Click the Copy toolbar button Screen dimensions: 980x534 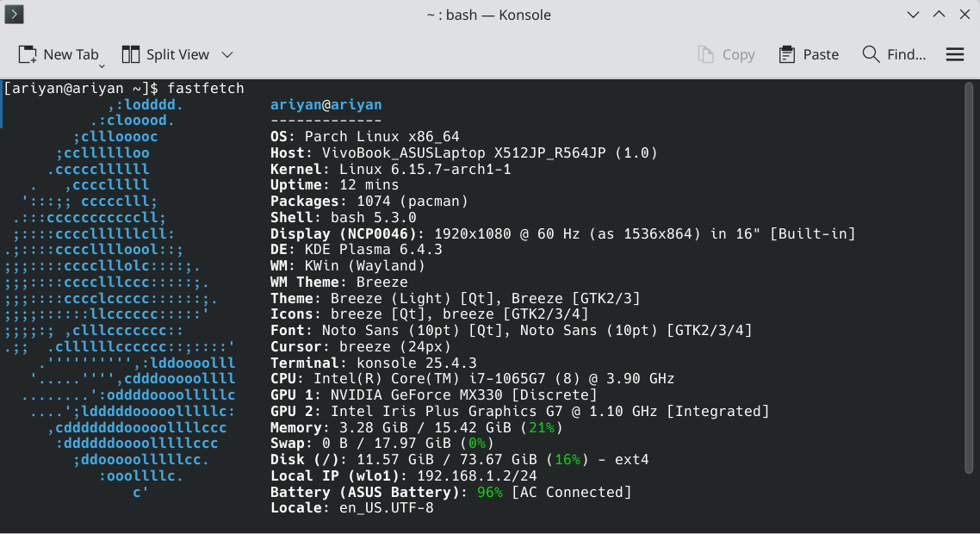point(726,54)
